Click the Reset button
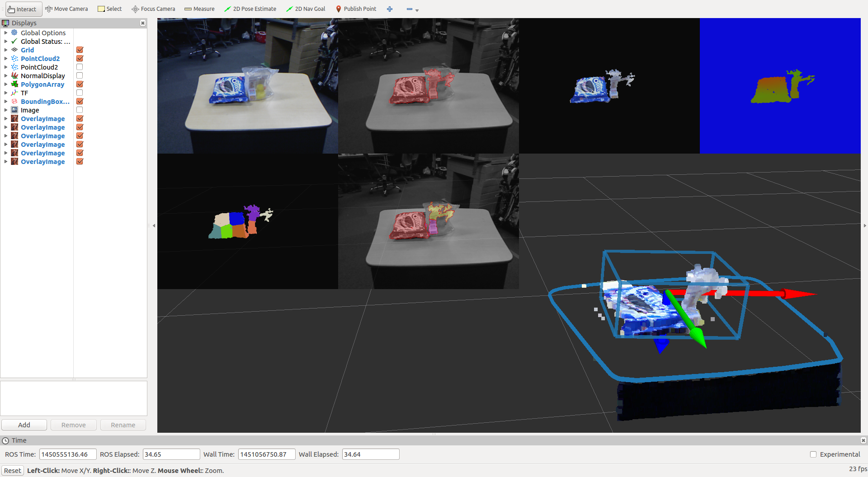Viewport: 868px width, 477px height. point(13,470)
